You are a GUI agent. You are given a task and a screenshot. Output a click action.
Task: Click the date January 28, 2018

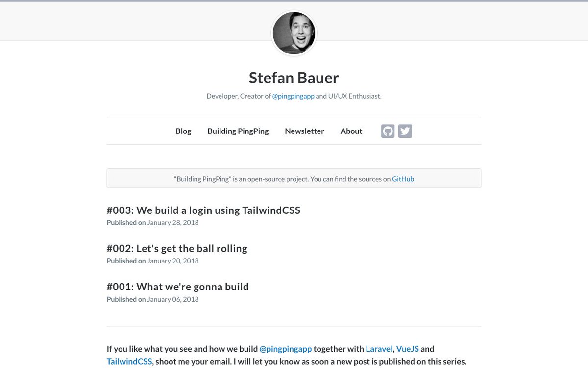coord(173,223)
